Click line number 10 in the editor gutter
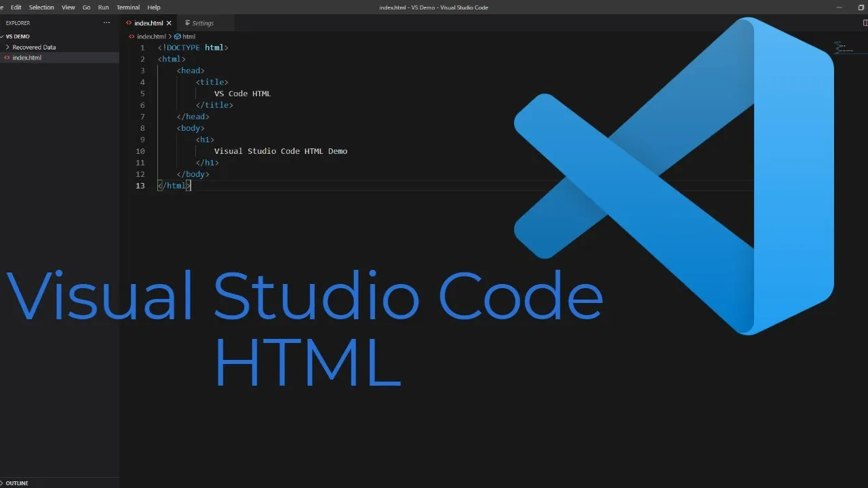868x488 pixels. pos(140,150)
